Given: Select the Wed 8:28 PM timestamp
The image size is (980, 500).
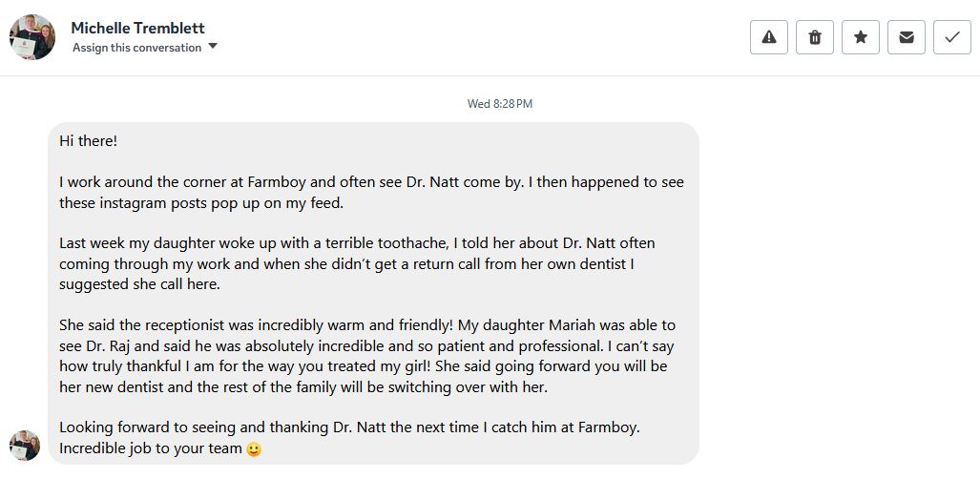Looking at the screenshot, I should (x=499, y=104).
